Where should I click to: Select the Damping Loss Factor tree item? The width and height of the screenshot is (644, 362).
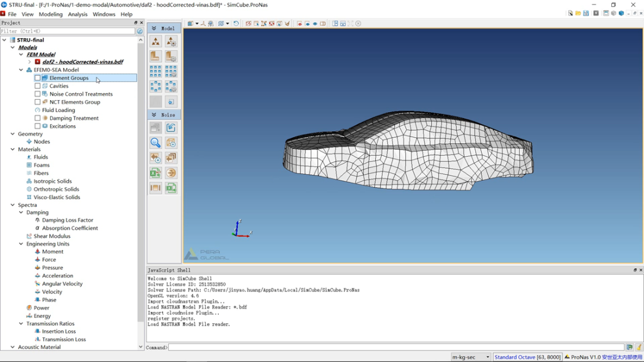click(x=67, y=220)
